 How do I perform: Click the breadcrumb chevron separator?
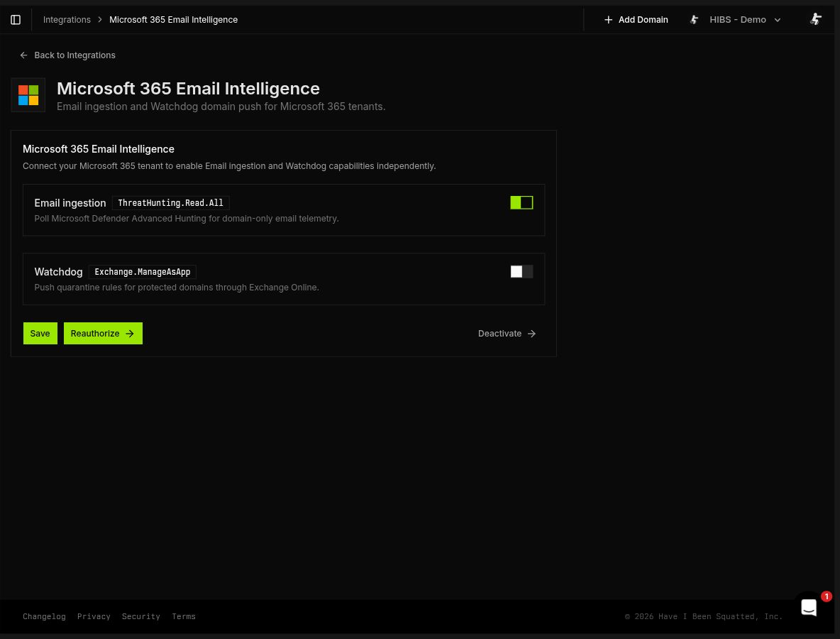point(99,20)
